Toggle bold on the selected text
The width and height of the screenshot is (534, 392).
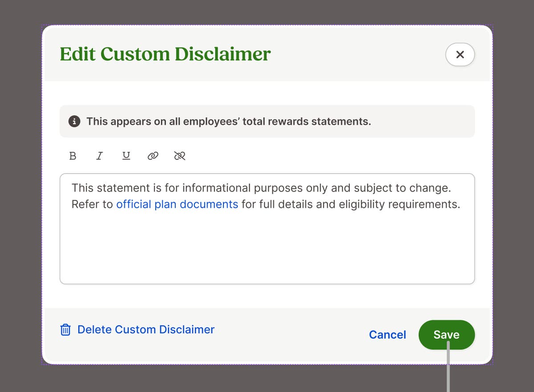click(x=73, y=156)
